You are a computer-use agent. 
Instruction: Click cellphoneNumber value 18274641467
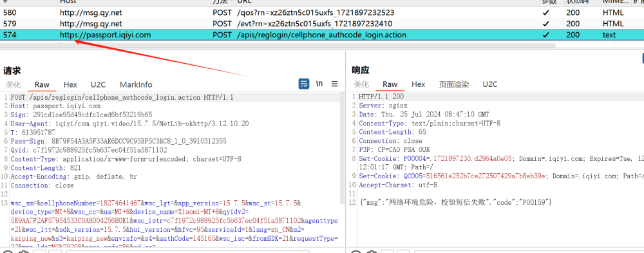[121, 203]
